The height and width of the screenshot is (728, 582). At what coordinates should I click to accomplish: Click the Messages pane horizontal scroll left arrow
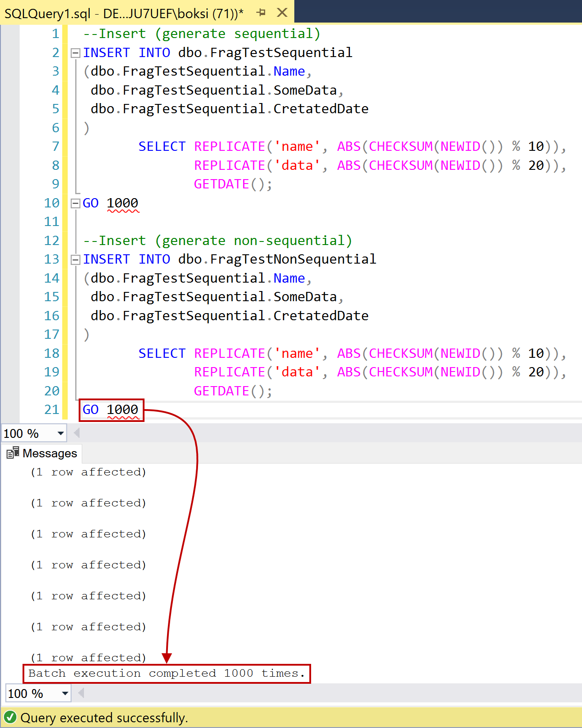[x=81, y=693]
